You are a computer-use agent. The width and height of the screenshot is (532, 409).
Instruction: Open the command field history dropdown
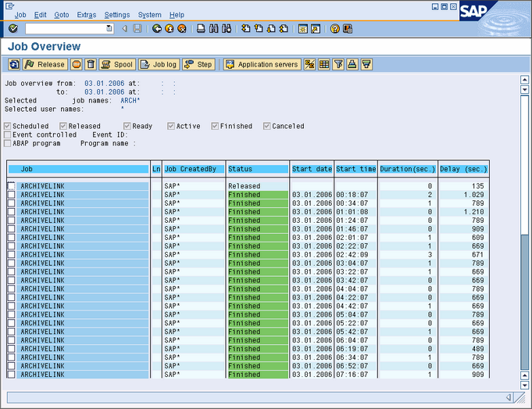coord(109,29)
